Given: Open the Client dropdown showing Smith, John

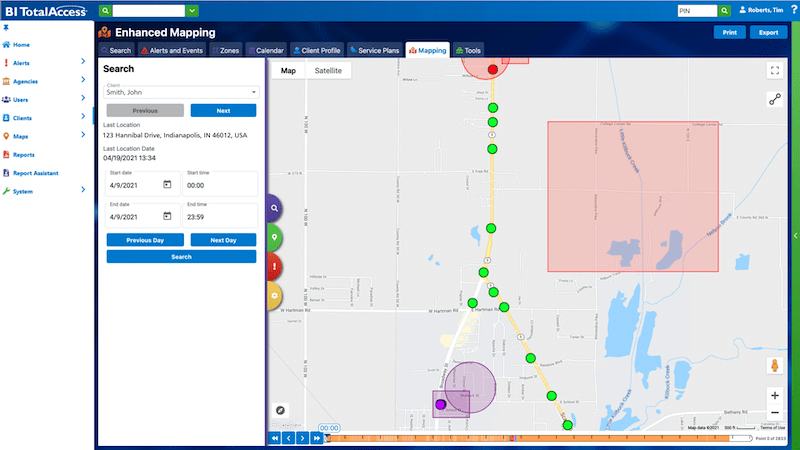Looking at the screenshot, I should [181, 92].
